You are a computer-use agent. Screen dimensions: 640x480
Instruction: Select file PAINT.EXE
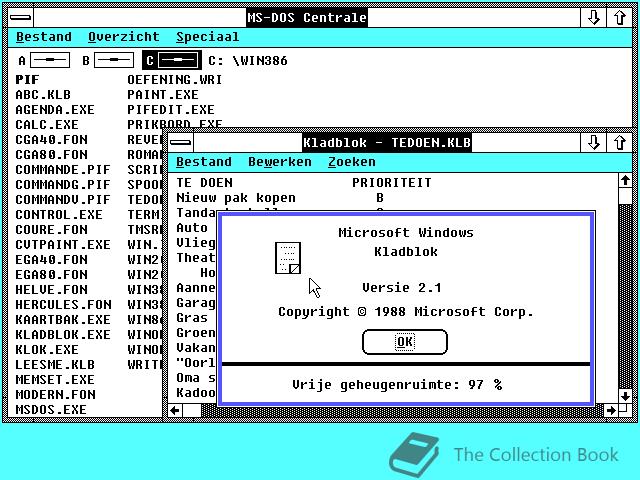(163, 95)
